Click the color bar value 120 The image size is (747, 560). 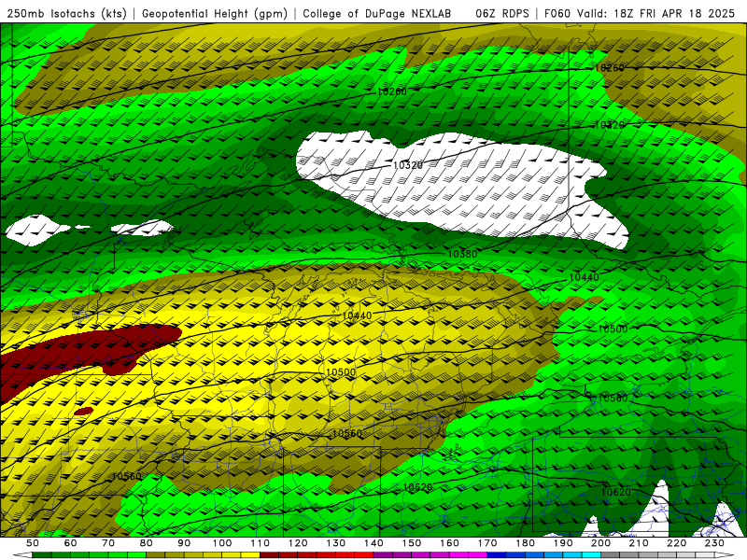click(x=298, y=543)
